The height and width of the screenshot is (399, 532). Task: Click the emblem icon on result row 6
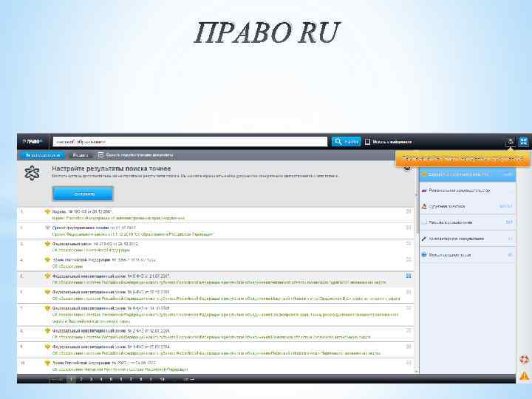(x=47, y=292)
